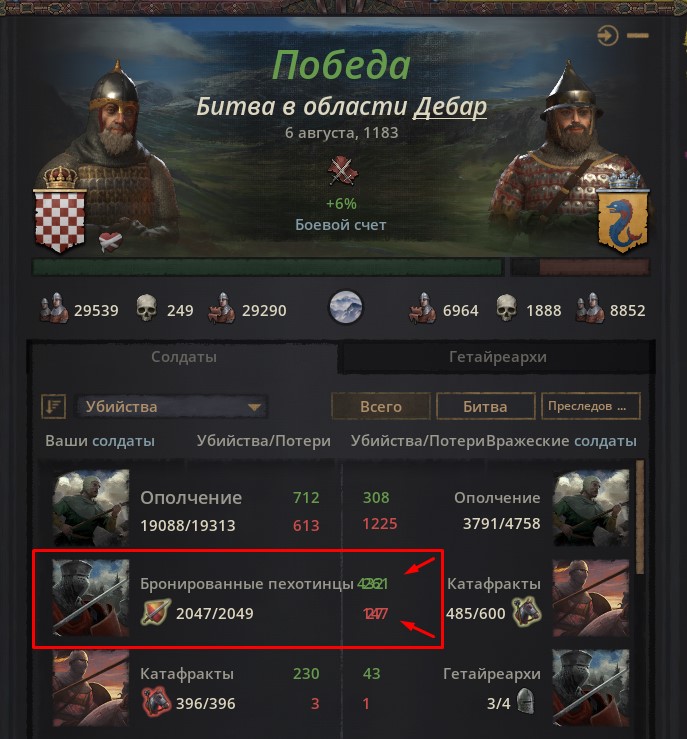The width and height of the screenshot is (687, 739).
Task: Click the left skull casualties icon
Action: [x=147, y=308]
